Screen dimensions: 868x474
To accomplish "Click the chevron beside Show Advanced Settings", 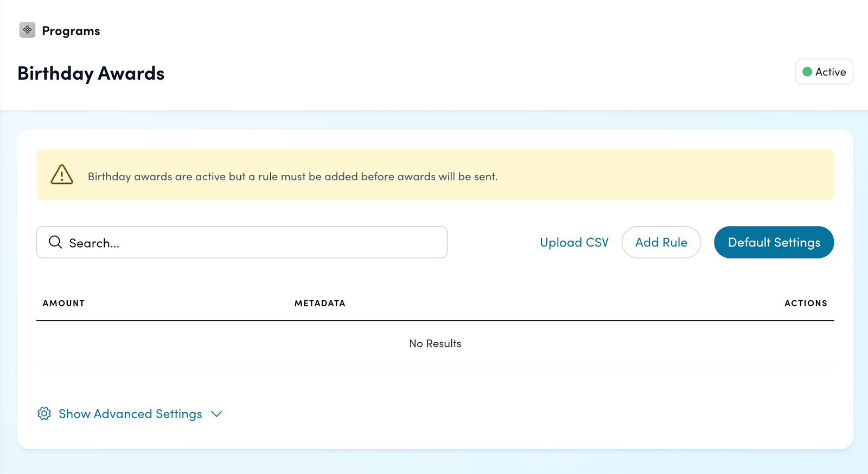I will click(x=216, y=414).
